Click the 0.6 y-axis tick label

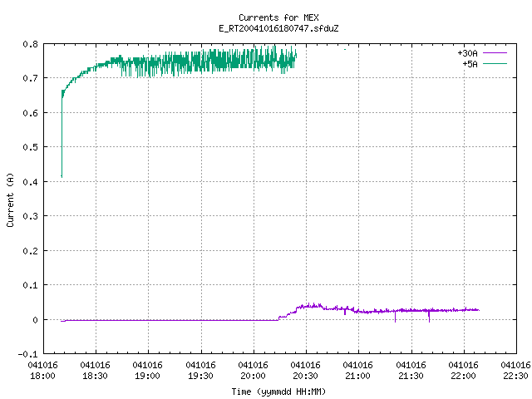[31, 113]
